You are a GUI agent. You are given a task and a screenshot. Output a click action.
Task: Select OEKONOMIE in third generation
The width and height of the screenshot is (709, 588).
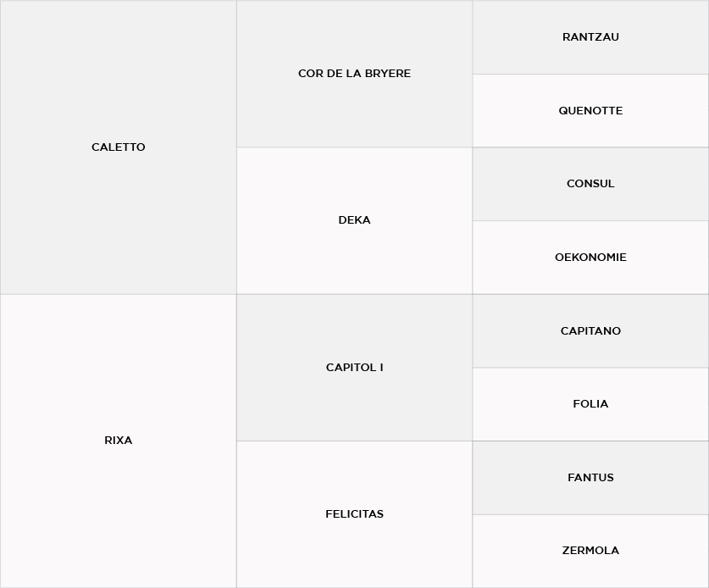(x=590, y=258)
